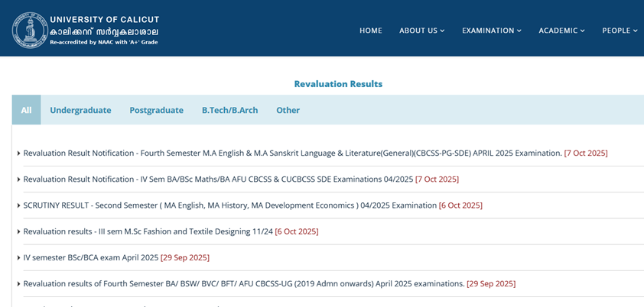Click the arrow bullet beside M.Sc Fashion entry
The width and height of the screenshot is (644, 307).
coord(19,231)
